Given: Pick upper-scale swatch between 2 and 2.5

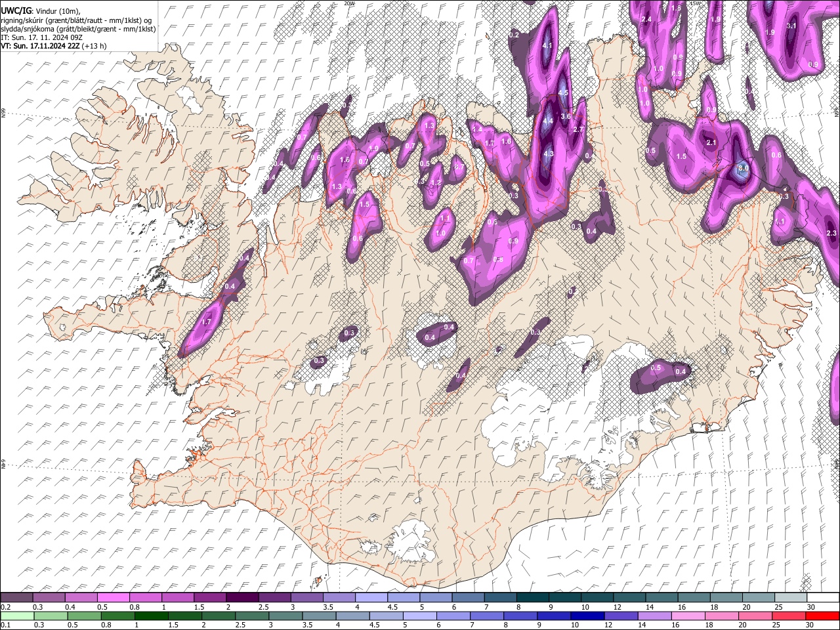Looking at the screenshot, I should (242, 597).
